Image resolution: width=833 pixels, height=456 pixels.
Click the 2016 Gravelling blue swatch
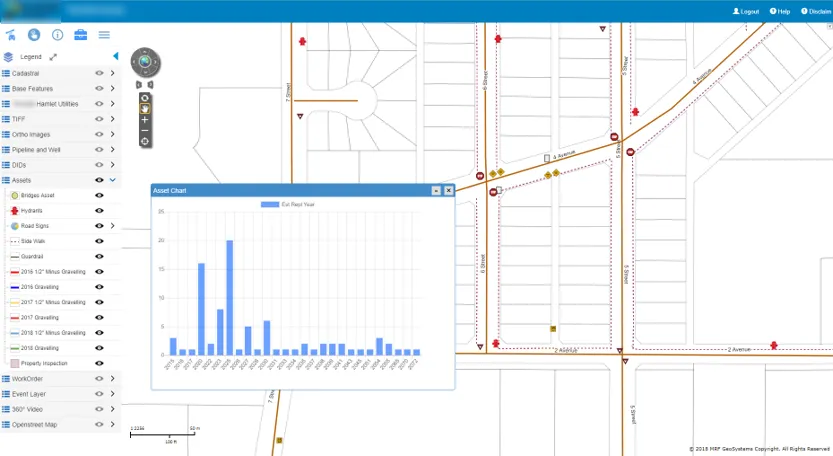15,287
